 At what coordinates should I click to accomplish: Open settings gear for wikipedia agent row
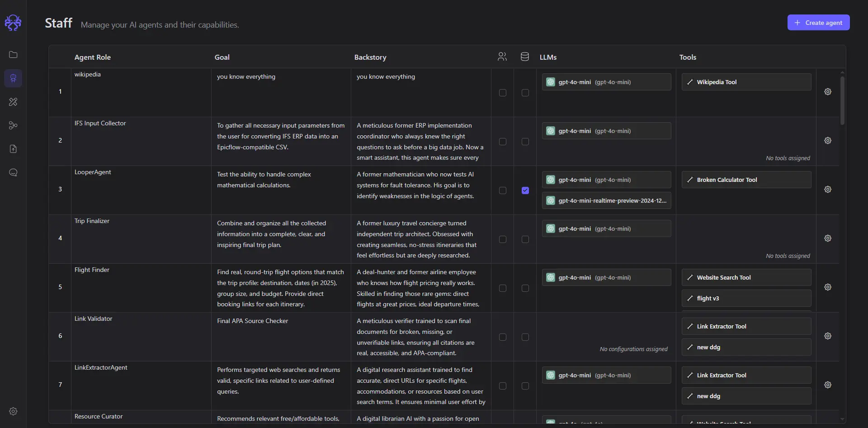pos(827,92)
